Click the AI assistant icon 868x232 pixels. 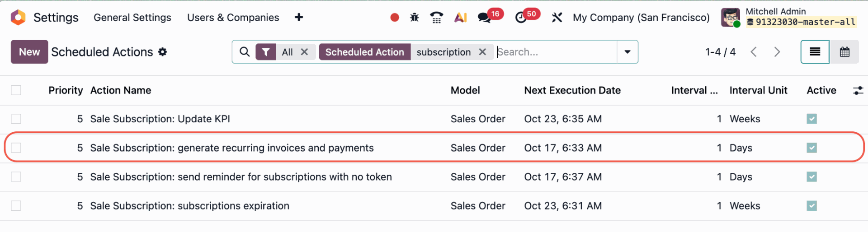(x=460, y=18)
